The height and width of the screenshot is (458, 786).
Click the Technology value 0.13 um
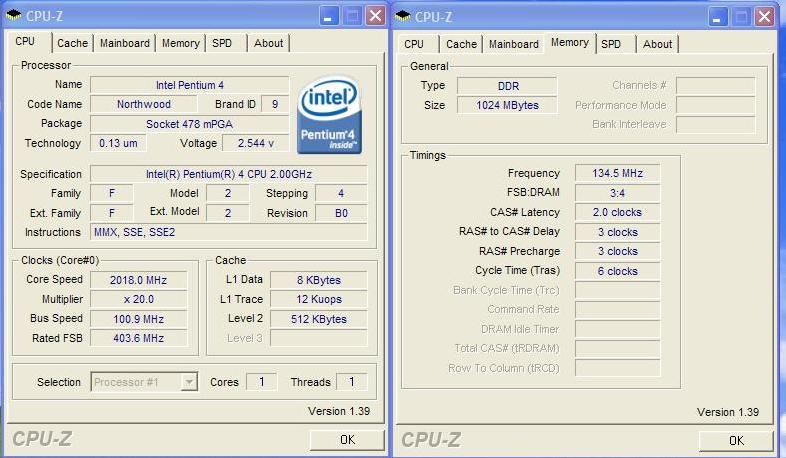118,143
